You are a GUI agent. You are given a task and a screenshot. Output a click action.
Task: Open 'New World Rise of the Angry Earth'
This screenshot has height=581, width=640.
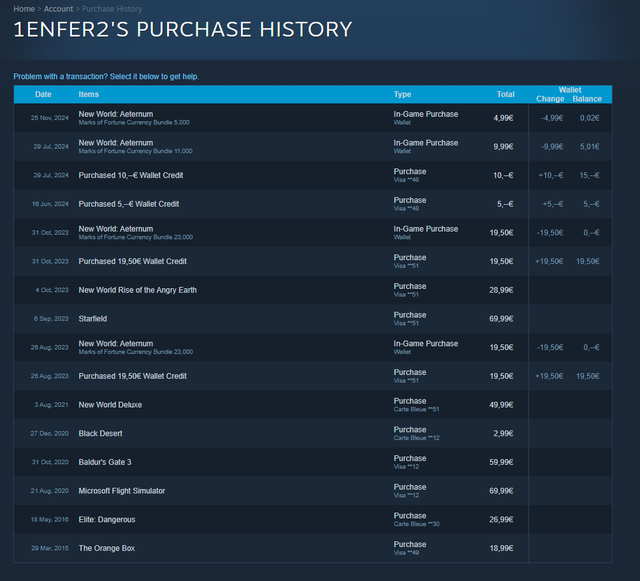pos(313,290)
